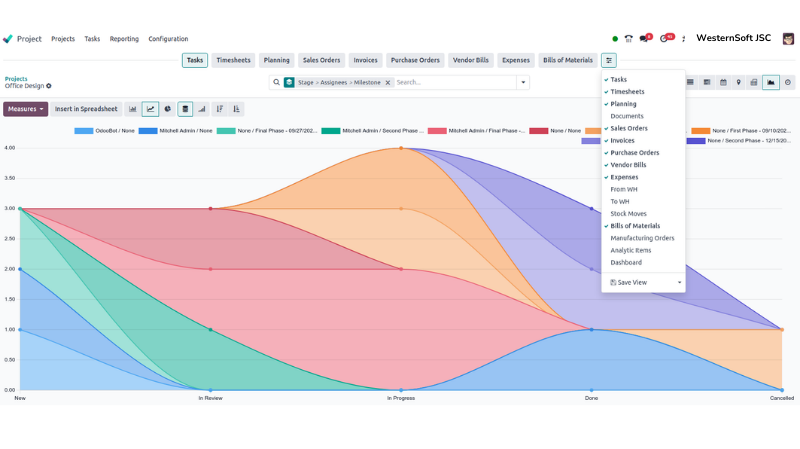800x449 pixels.
Task: Enable Documents in the tab list
Action: pos(627,116)
